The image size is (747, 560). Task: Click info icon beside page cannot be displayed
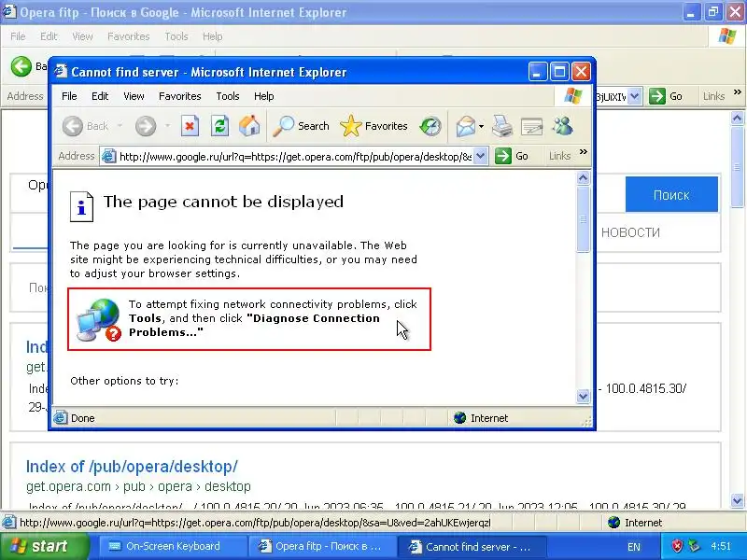coord(81,206)
